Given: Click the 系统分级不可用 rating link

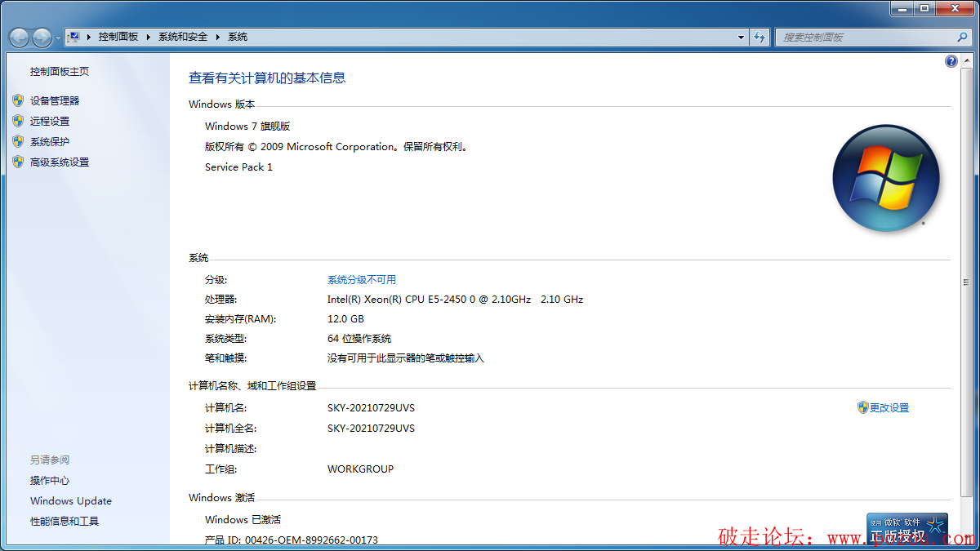Looking at the screenshot, I should coord(362,280).
